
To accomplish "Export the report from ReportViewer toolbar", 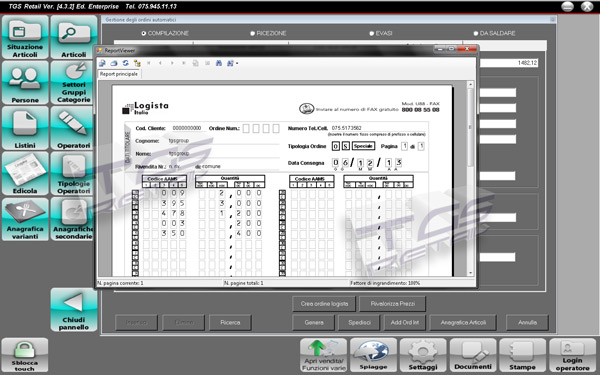I will pyautogui.click(x=102, y=63).
